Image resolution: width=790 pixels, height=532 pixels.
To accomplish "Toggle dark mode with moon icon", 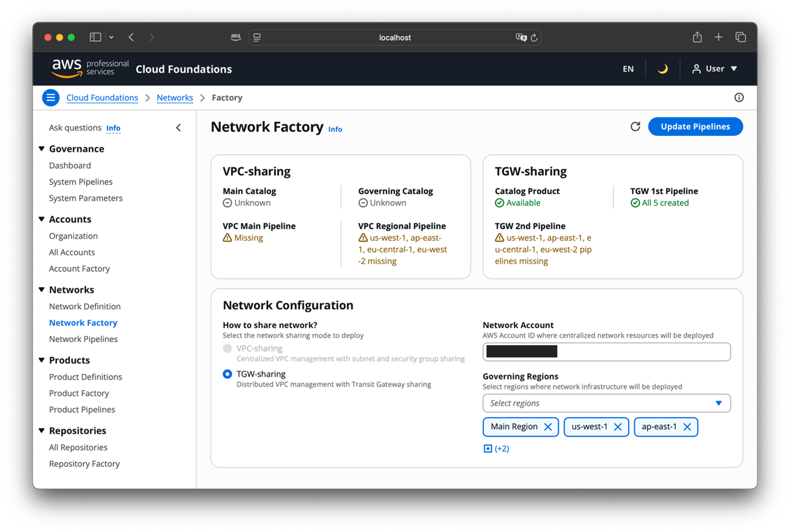I will point(662,69).
